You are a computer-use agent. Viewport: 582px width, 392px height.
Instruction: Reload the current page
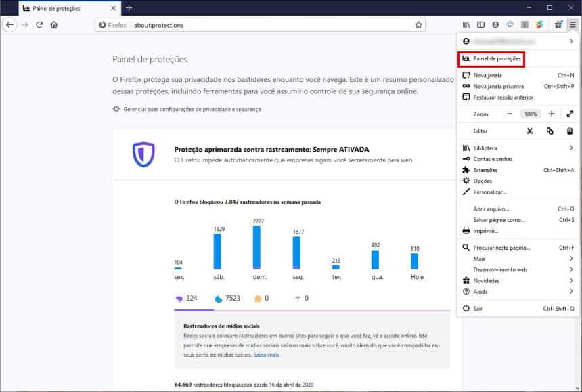pyautogui.click(x=40, y=25)
